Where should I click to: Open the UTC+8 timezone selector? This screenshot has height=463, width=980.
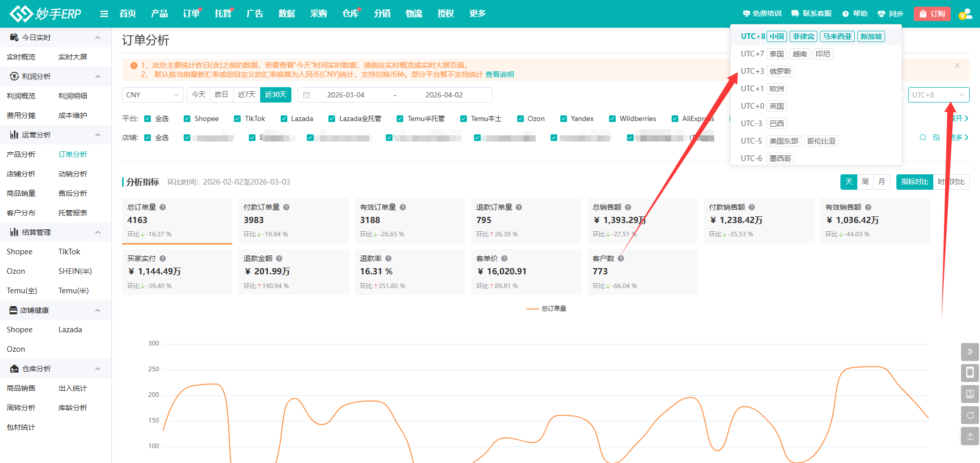coord(938,95)
